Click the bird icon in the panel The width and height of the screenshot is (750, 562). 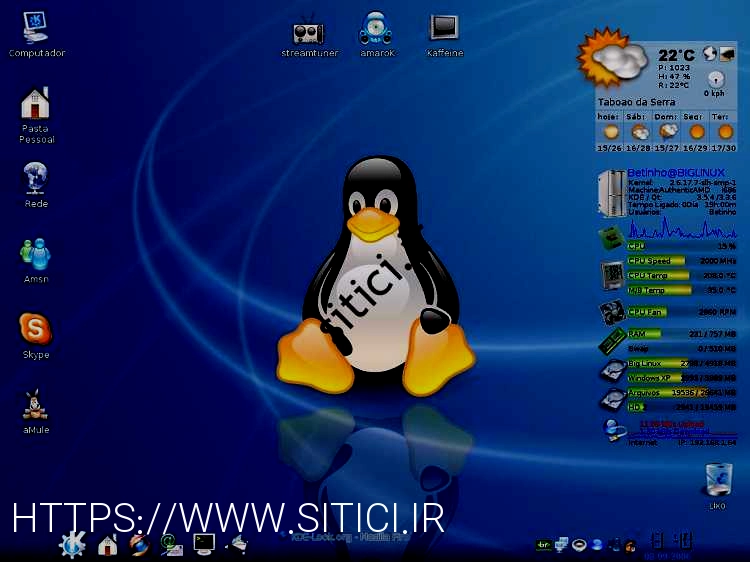[238, 544]
